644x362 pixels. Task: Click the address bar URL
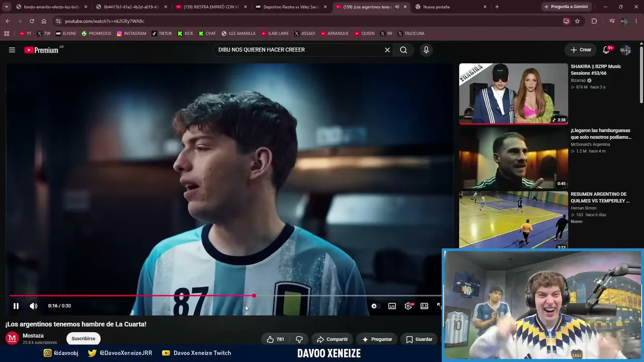click(x=105, y=21)
